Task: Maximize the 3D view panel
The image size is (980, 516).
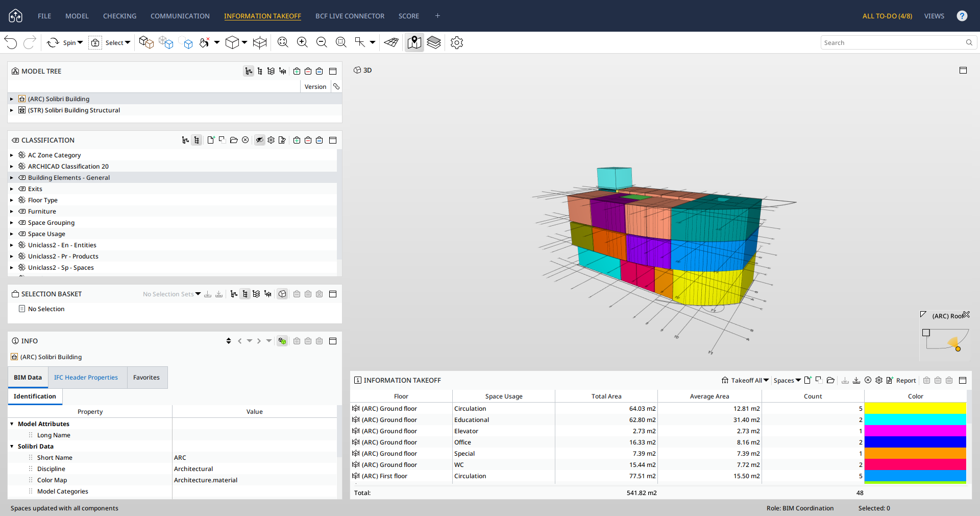Action: click(963, 70)
